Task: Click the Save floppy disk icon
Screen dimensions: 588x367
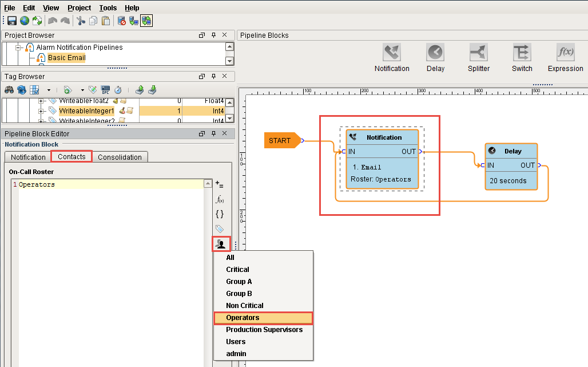Action: [11, 21]
